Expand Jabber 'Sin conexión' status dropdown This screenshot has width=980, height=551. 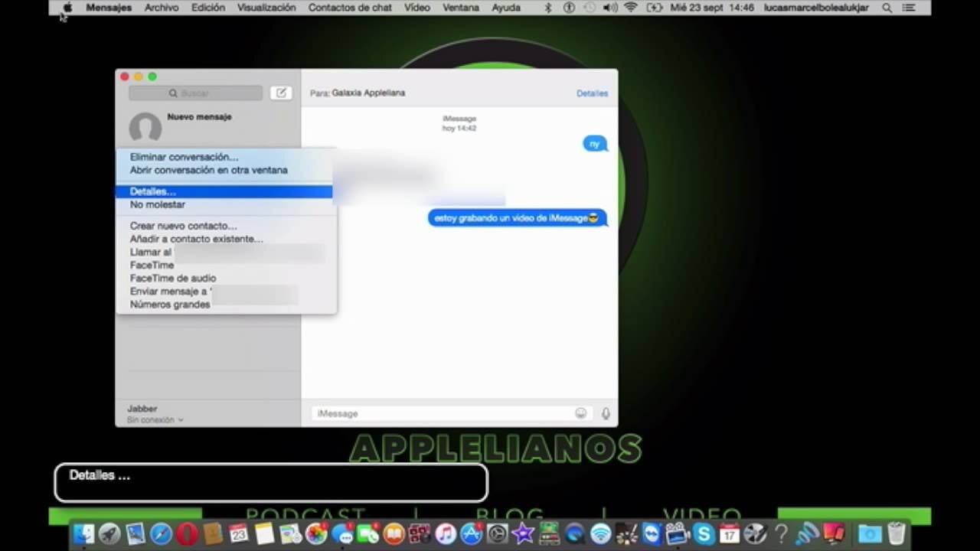tap(155, 420)
